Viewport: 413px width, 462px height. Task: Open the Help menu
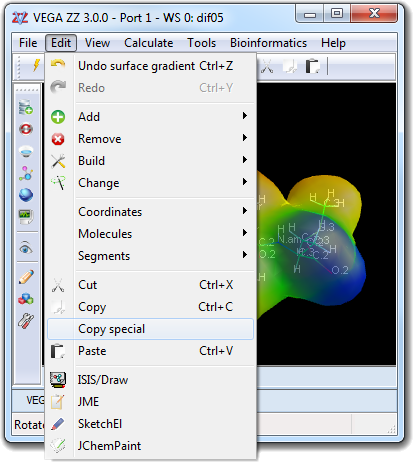click(x=333, y=43)
